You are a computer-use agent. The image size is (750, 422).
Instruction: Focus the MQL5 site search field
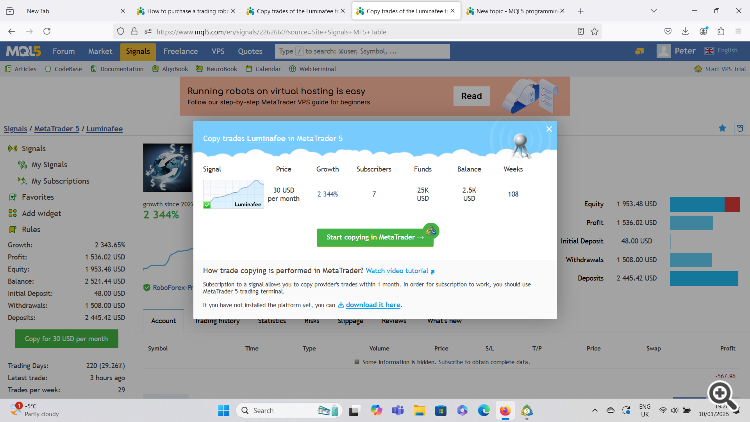pos(362,51)
